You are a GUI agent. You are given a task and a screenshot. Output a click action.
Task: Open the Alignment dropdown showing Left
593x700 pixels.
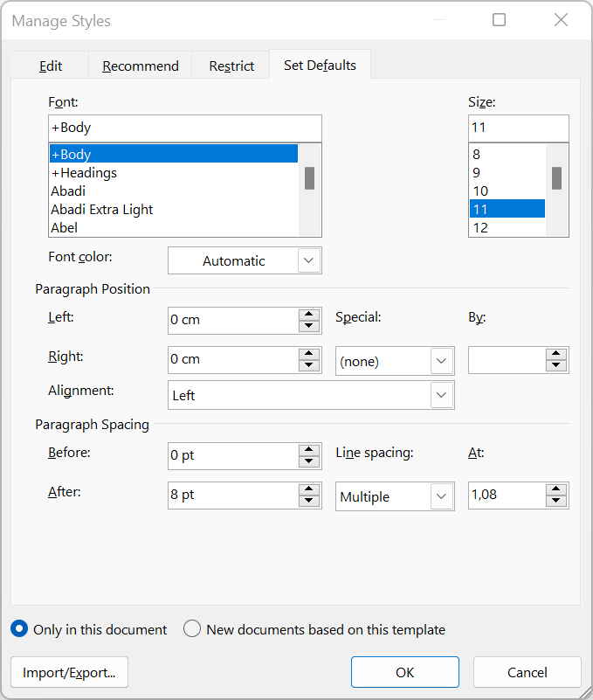pos(443,395)
